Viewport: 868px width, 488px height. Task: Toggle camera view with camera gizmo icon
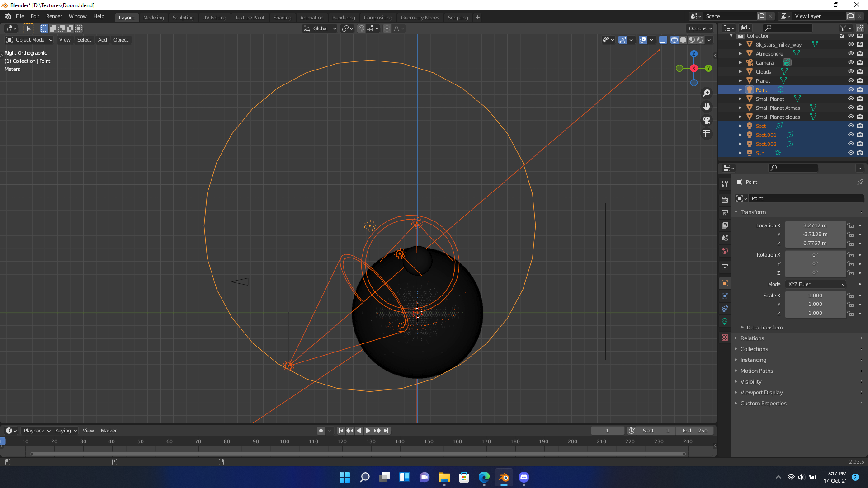707,120
